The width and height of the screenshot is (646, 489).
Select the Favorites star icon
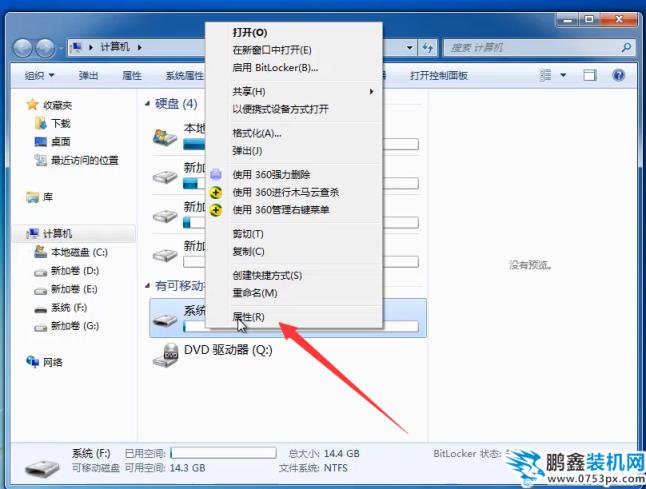tap(32, 105)
